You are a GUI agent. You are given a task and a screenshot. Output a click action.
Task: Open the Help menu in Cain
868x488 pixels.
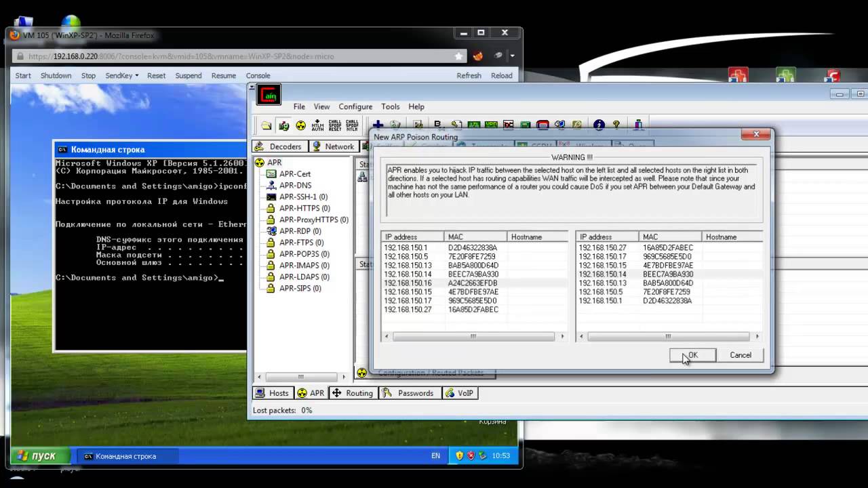click(416, 106)
